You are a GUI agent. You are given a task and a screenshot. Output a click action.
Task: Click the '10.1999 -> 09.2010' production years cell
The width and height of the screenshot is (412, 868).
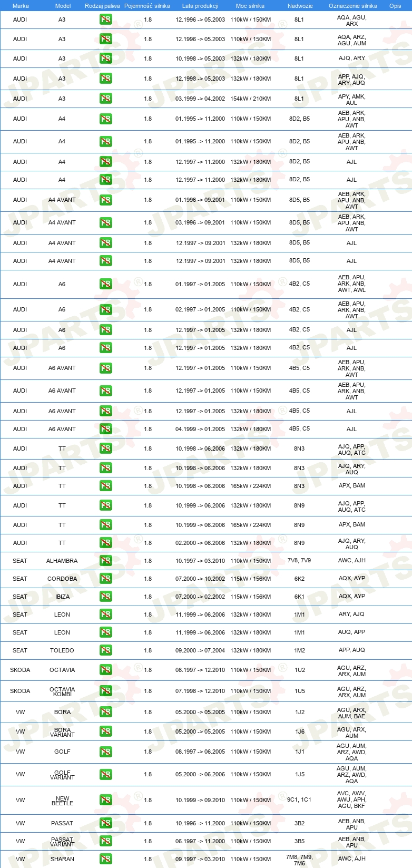click(200, 800)
